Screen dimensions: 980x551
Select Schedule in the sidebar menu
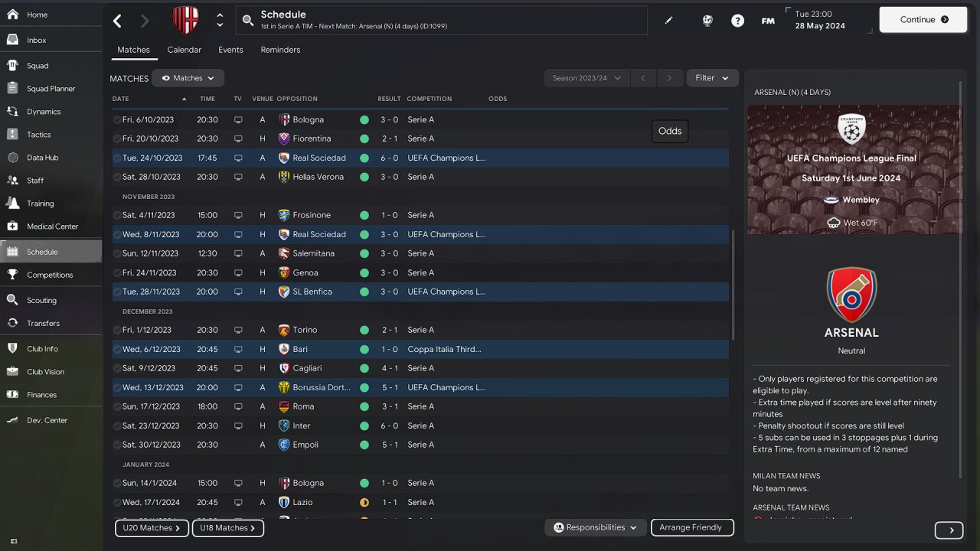point(51,252)
